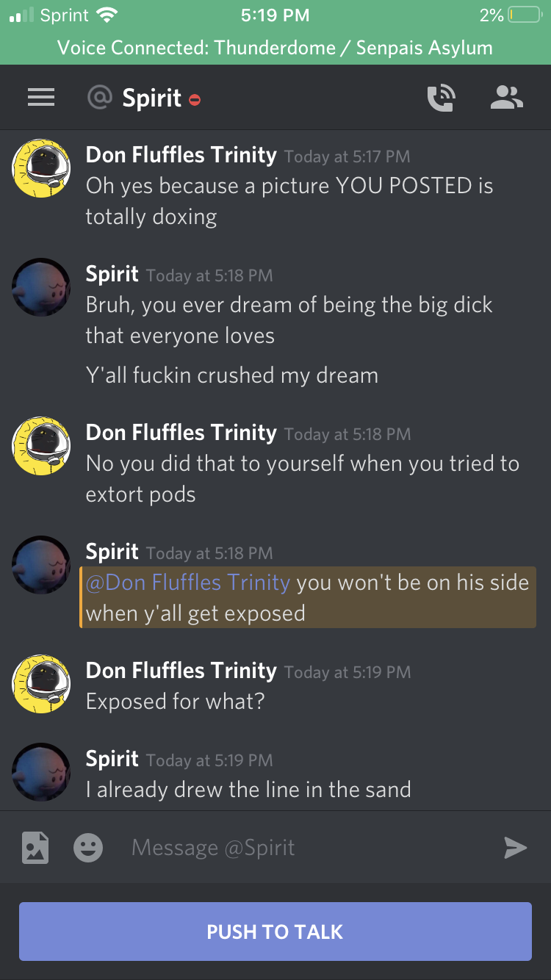Tap the send message arrow
Viewport: 551px width, 980px height.
tap(516, 848)
